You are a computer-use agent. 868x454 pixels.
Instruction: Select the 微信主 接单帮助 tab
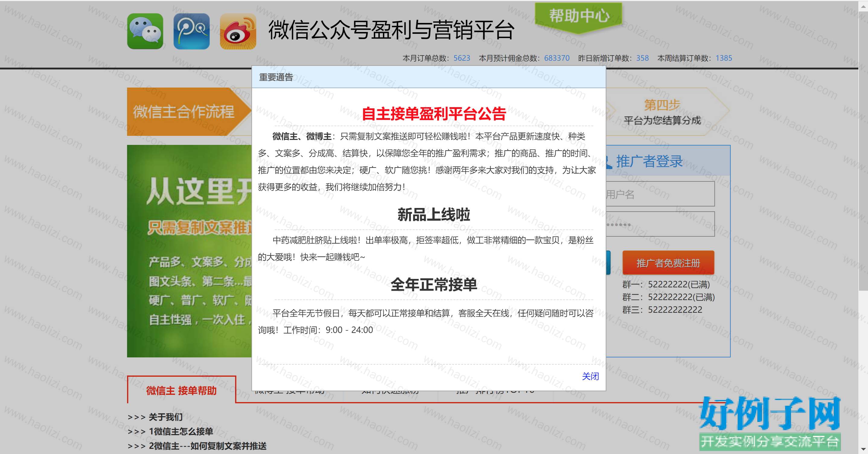point(181,390)
